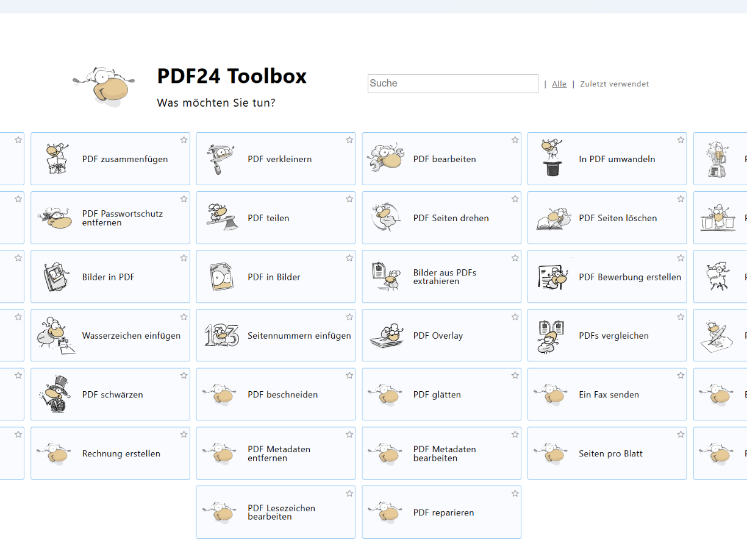The height and width of the screenshot is (560, 747).
Task: Click the PDF beschneiden sheep icon
Action: pos(220,395)
